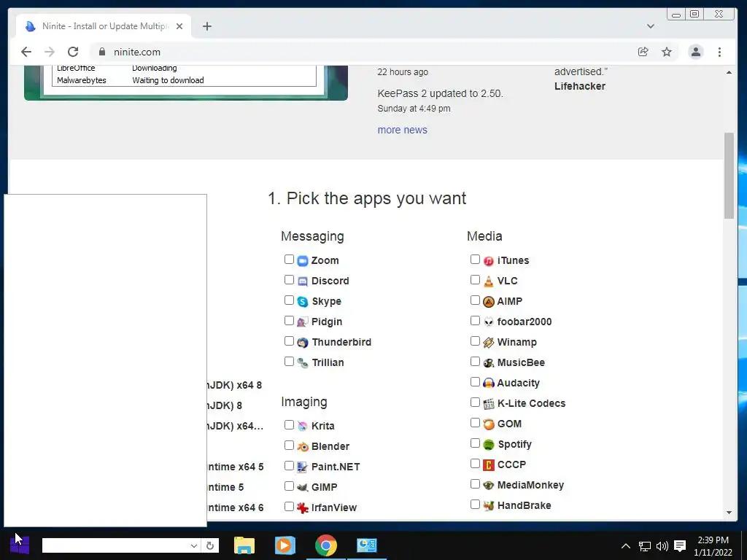Click the VLC cone icon
The height and width of the screenshot is (560, 747).
[x=489, y=281]
